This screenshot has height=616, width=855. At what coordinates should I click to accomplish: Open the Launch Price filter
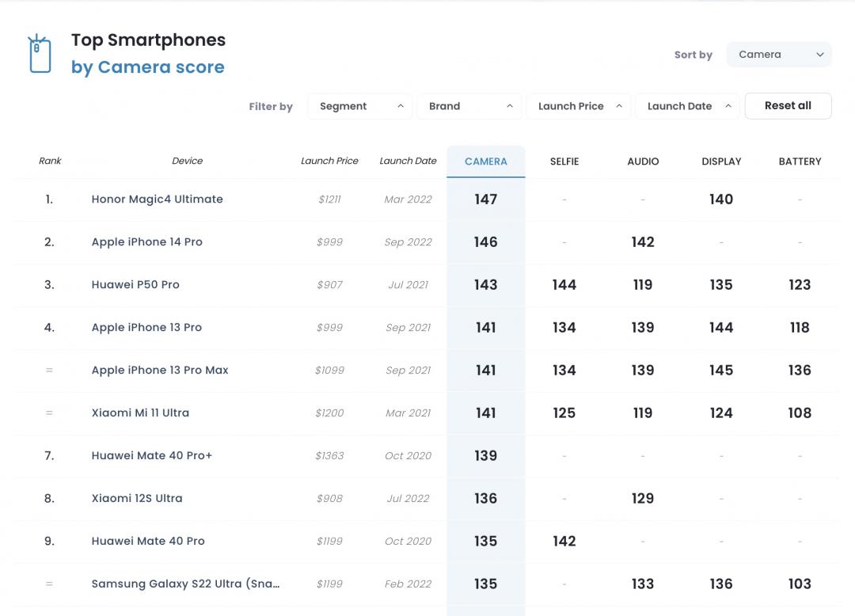click(579, 106)
